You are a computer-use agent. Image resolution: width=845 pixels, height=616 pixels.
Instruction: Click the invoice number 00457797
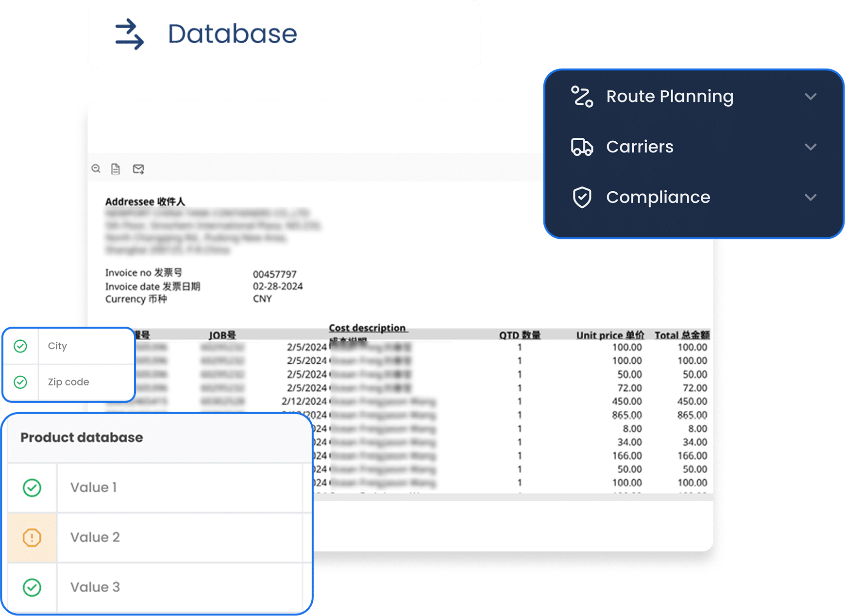point(274,274)
